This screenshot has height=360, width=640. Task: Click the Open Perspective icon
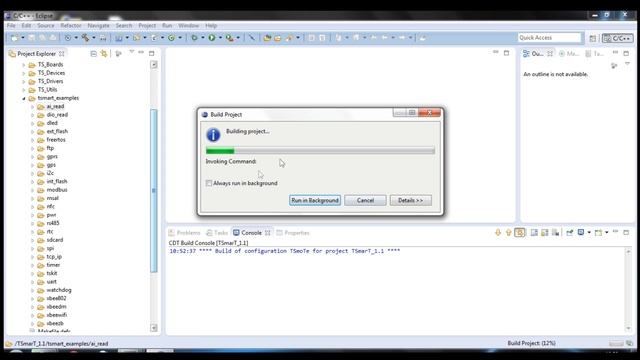point(593,38)
